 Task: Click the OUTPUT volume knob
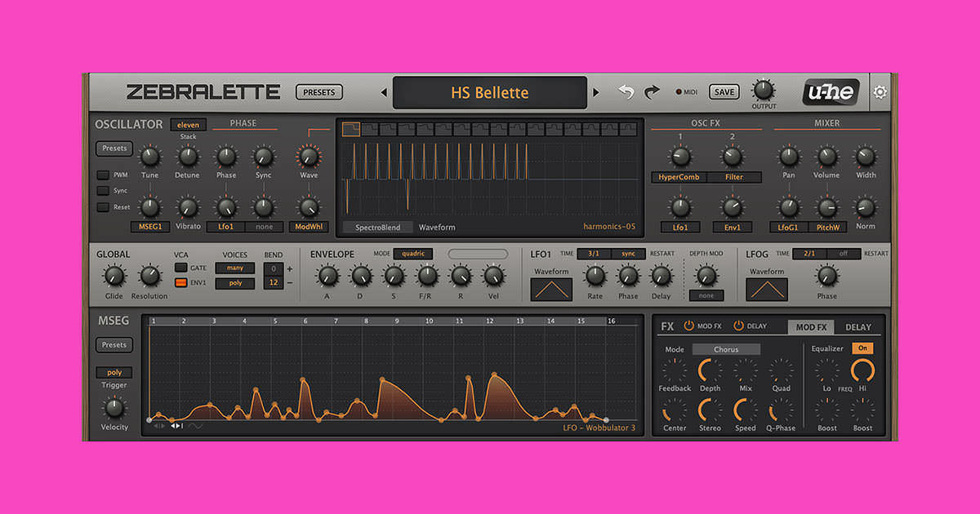[x=763, y=90]
